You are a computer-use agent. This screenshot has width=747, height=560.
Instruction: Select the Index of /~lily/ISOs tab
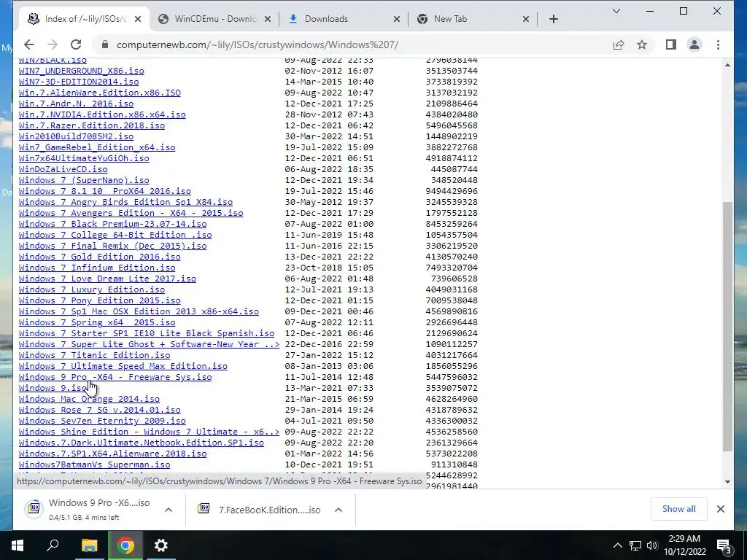click(83, 19)
